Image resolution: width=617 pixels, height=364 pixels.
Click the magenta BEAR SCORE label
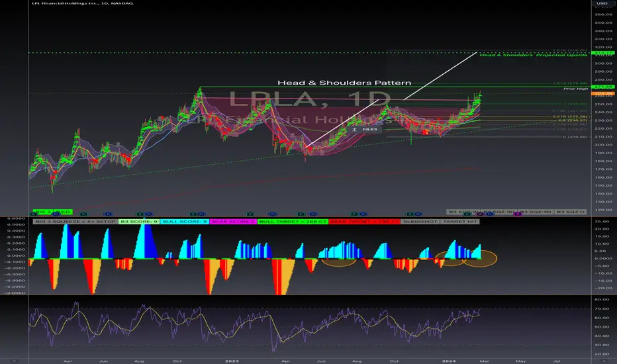click(x=233, y=222)
